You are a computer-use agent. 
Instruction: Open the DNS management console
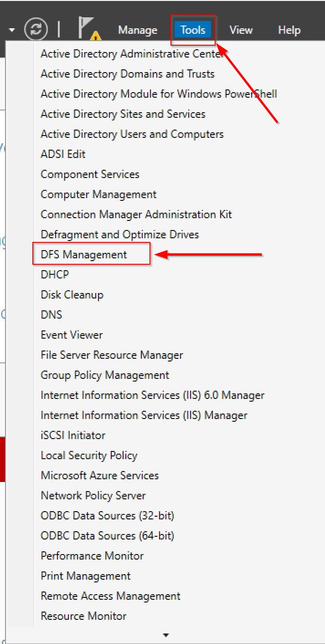click(52, 314)
